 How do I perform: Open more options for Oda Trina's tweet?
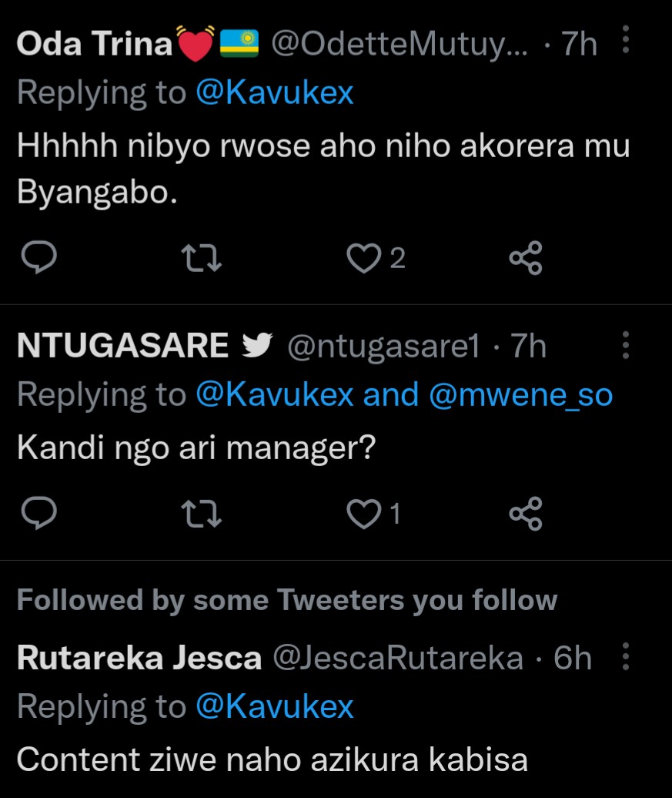click(x=626, y=40)
